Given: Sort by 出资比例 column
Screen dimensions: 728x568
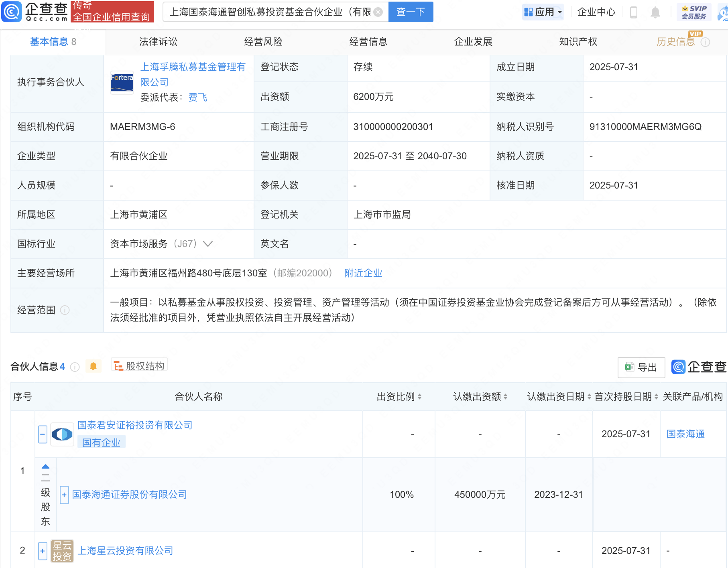Looking at the screenshot, I should pos(419,397).
